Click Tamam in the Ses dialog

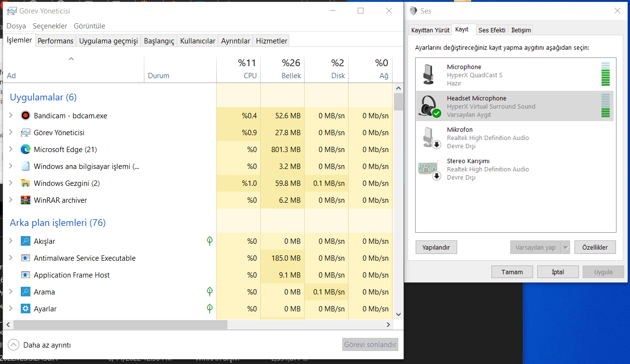(512, 272)
